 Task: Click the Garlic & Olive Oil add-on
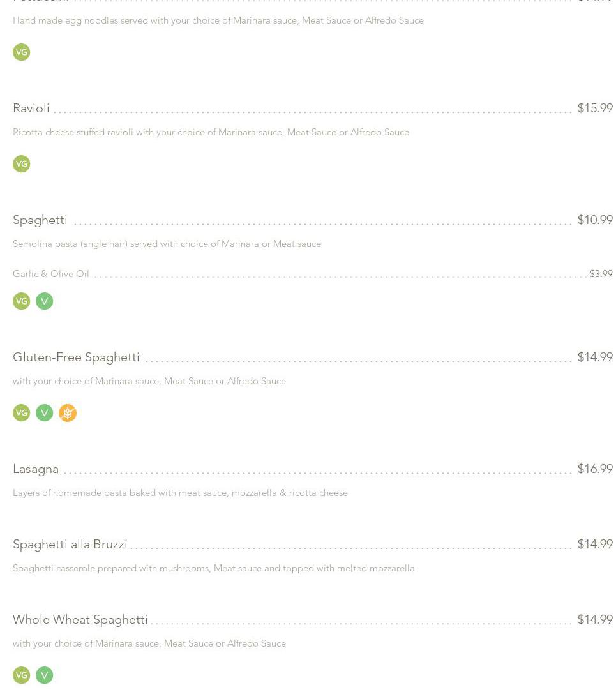[x=51, y=274]
